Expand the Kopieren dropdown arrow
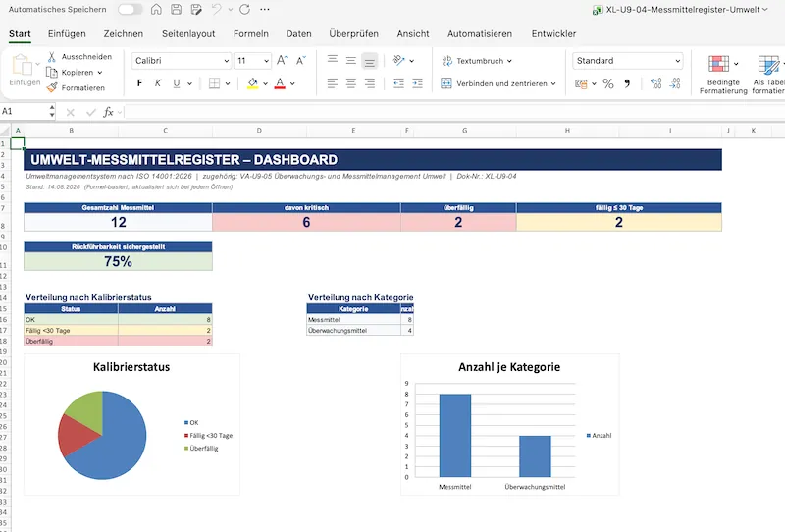This screenshot has width=785, height=532. tap(100, 72)
